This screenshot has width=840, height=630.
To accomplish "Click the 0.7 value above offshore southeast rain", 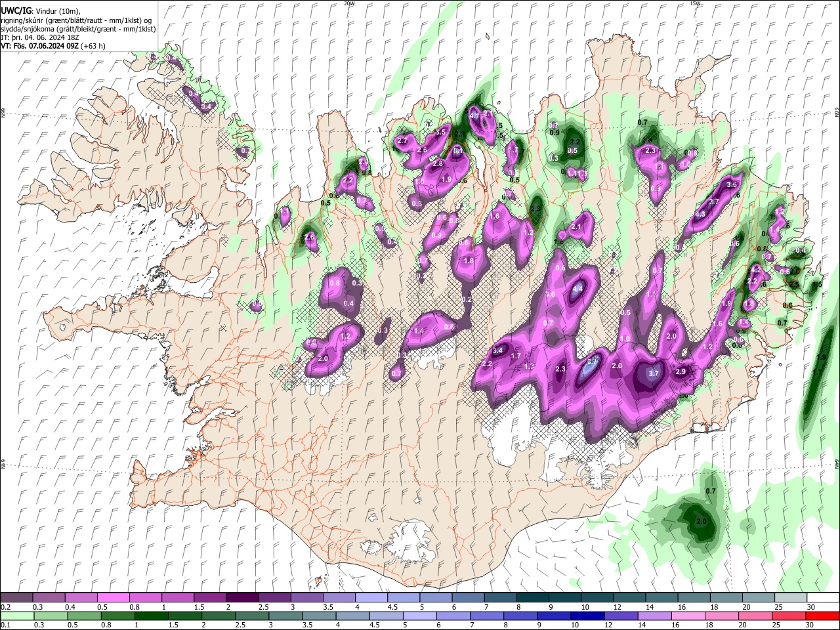I will pos(710,492).
